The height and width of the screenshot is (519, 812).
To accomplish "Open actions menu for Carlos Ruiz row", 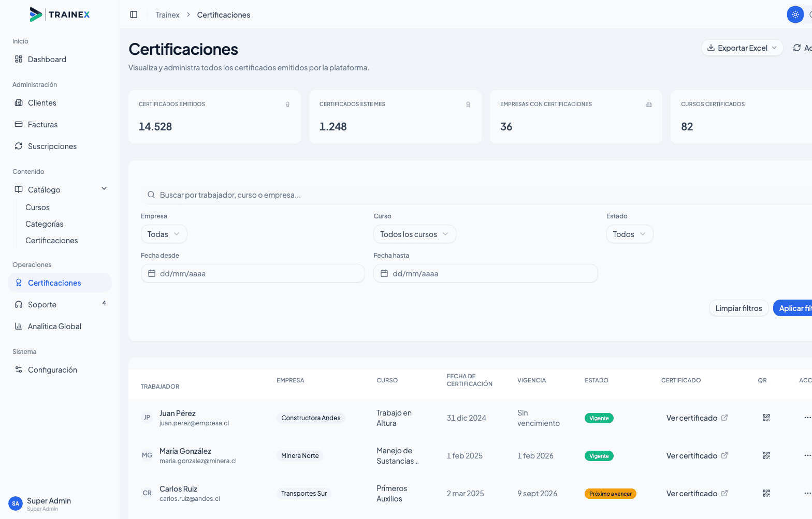I will pos(807,493).
